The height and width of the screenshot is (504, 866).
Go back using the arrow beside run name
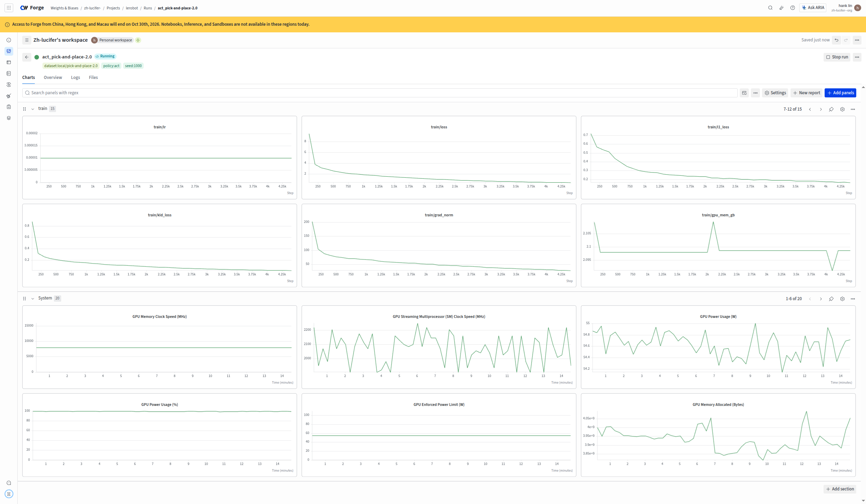[x=27, y=57]
